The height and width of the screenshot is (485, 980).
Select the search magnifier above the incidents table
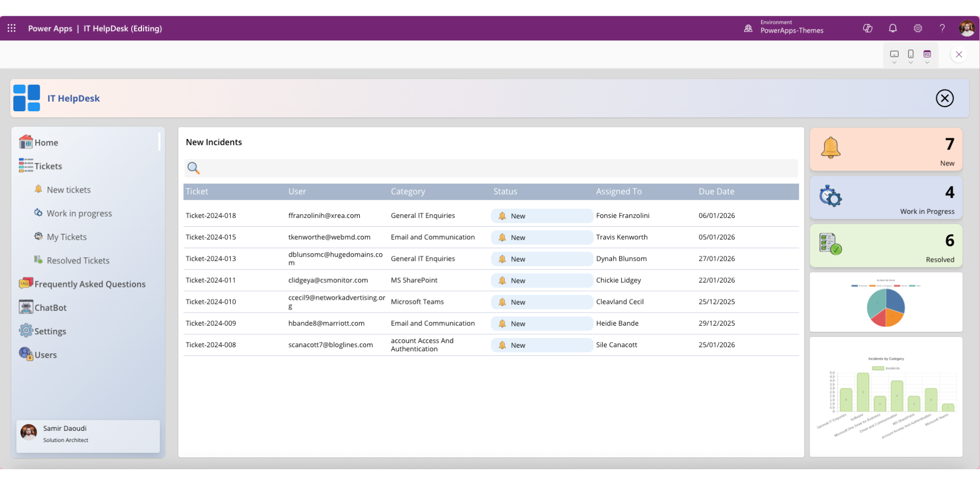[193, 167]
